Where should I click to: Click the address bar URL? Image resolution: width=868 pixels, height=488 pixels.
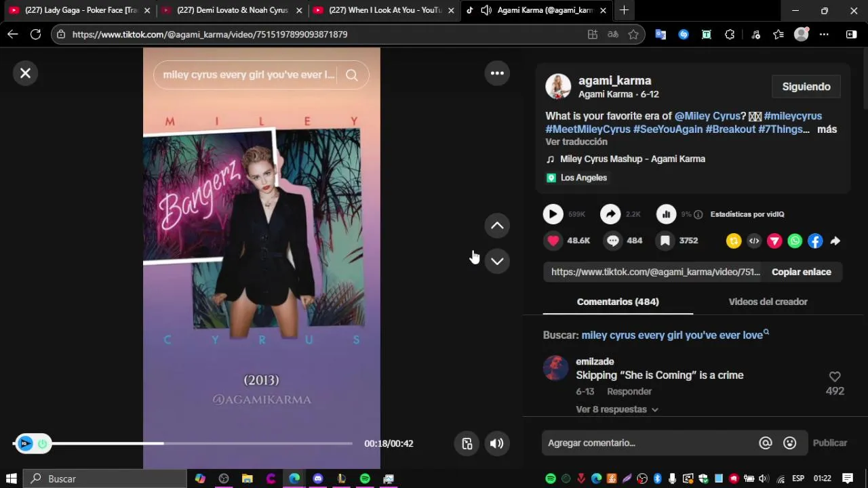[x=210, y=34]
